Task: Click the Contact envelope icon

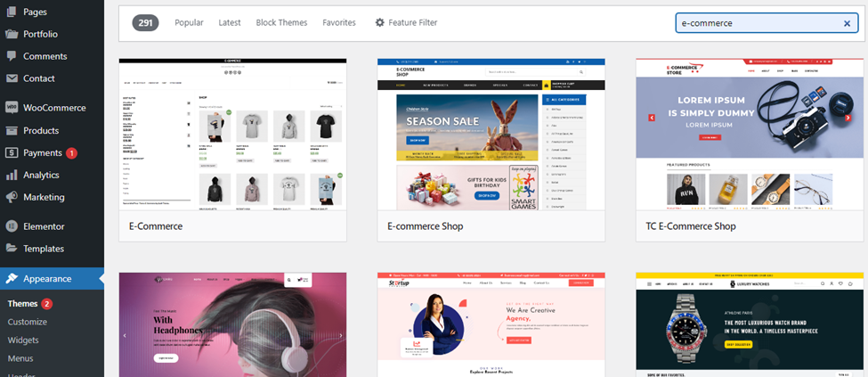Action: pyautogui.click(x=12, y=78)
